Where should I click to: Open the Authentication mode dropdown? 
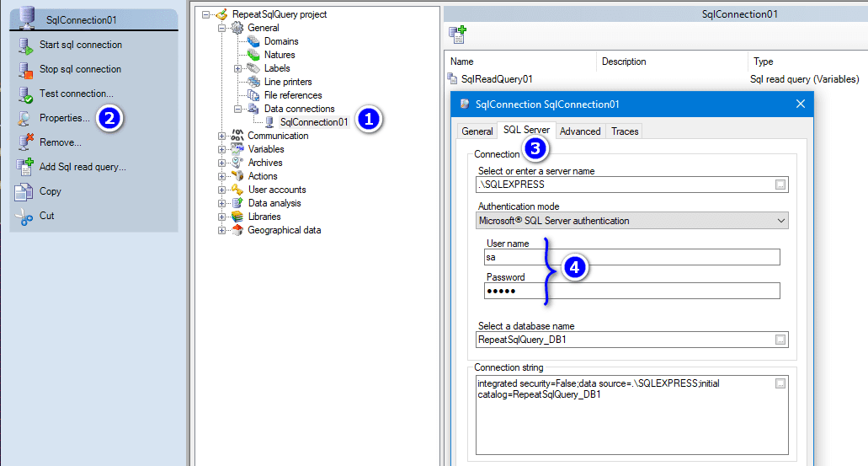click(x=780, y=221)
